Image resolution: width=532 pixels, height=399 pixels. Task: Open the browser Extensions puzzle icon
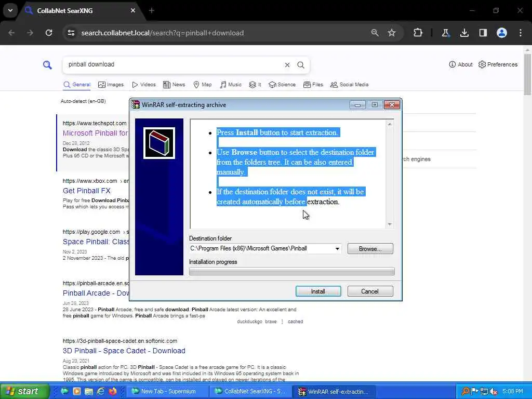tap(418, 33)
